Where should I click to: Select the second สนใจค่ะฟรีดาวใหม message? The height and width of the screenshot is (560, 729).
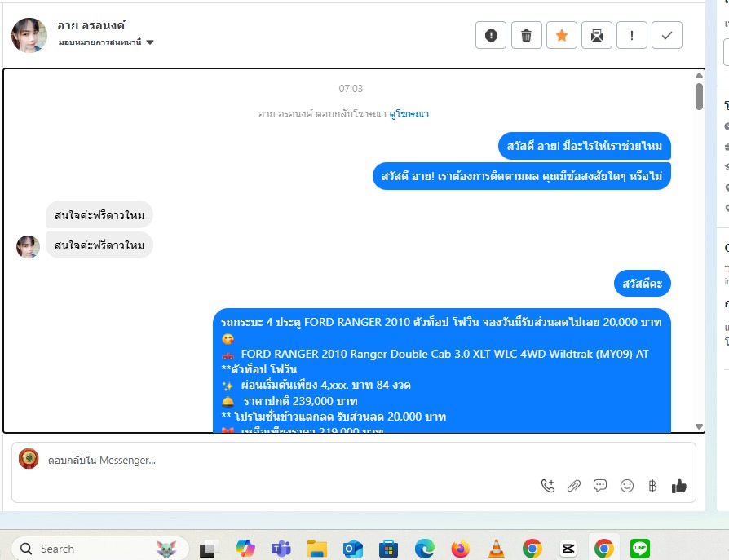(x=99, y=245)
